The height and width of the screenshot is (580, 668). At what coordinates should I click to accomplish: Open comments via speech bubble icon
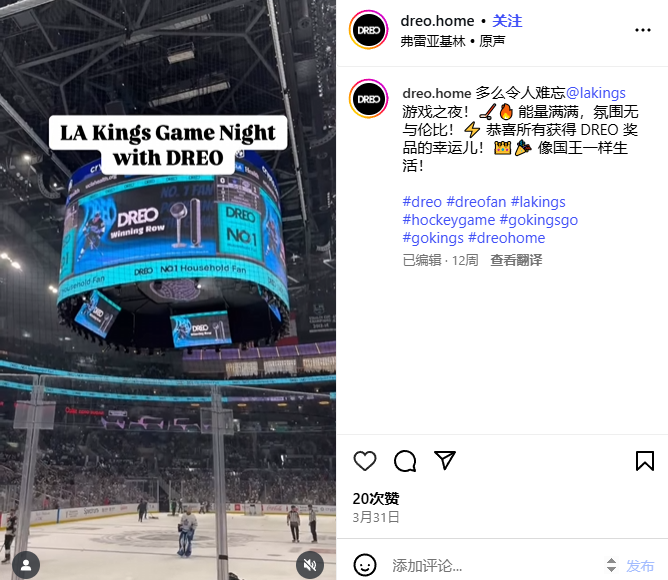click(405, 461)
